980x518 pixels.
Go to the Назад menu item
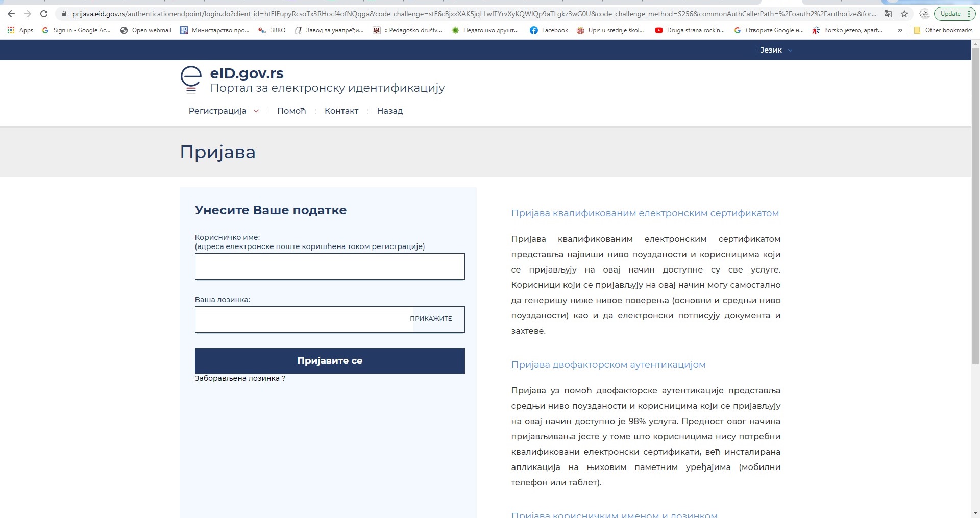[390, 111]
